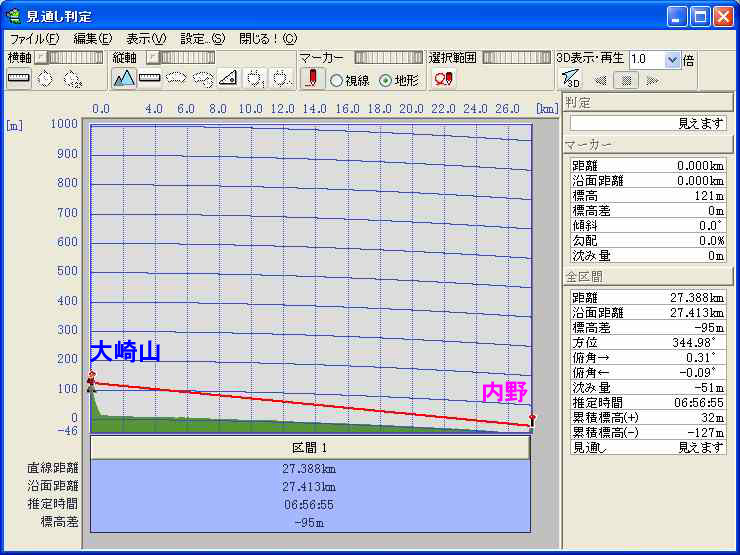Click the first dotted apple-shape icon
The height and width of the screenshot is (555, 740).
point(255,78)
